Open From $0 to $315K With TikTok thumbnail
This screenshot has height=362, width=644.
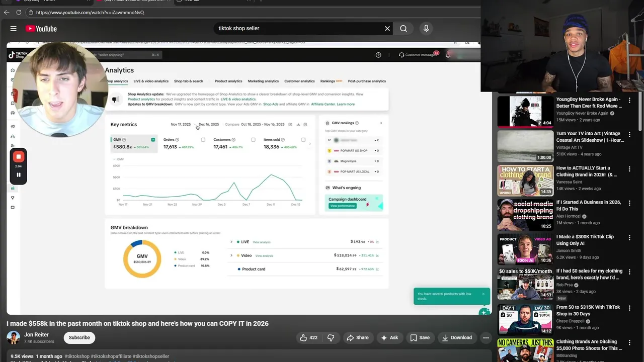click(525, 319)
